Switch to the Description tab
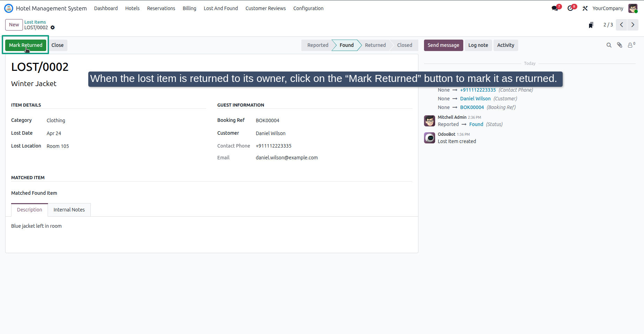The image size is (644, 334). point(30,210)
